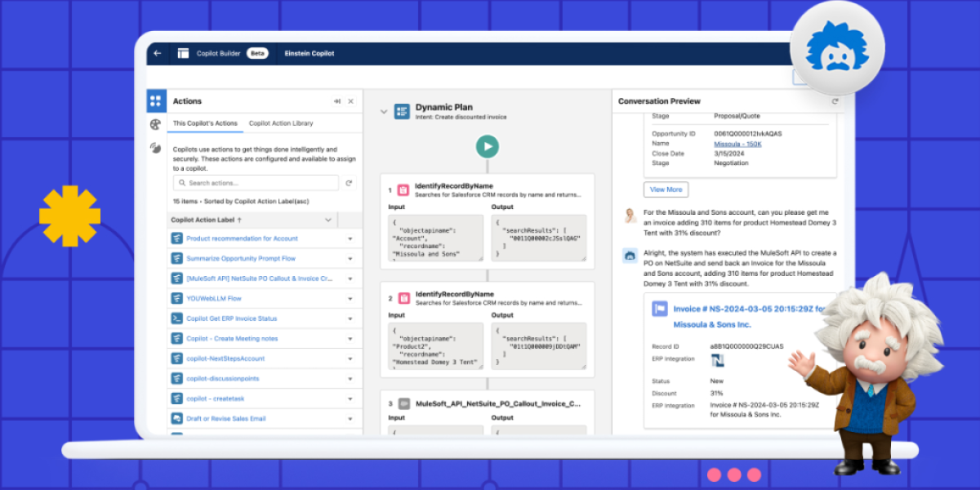Click the Copilot Builder app icon
This screenshot has width=980, height=490.
point(183,54)
